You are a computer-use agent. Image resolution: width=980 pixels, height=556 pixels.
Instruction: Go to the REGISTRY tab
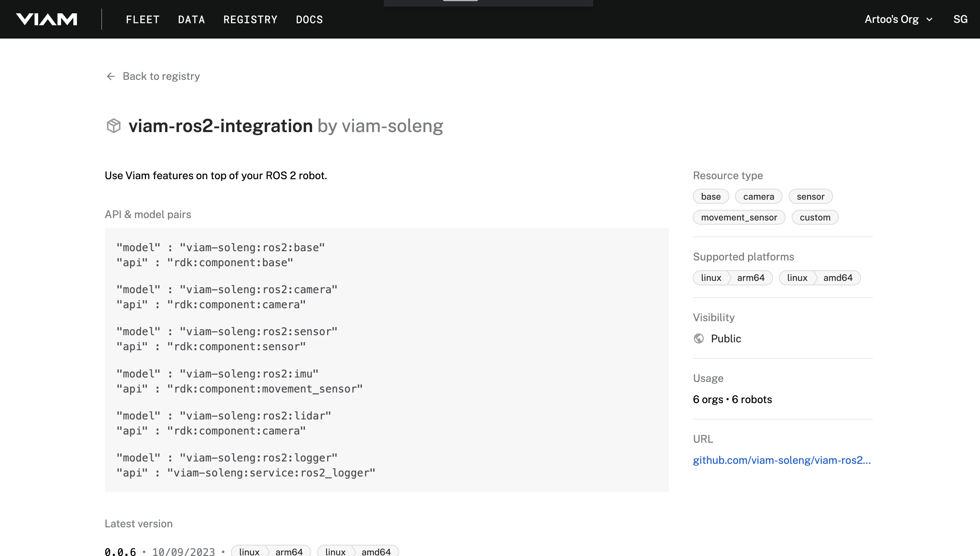coord(250,19)
